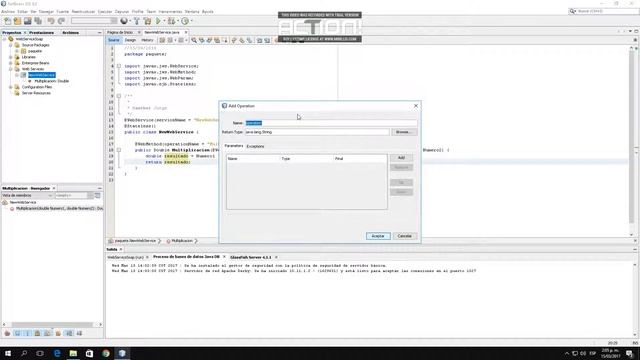Viewport: 640px width, 360px height.
Task: Expand the Libraries tree node
Action: [11, 57]
